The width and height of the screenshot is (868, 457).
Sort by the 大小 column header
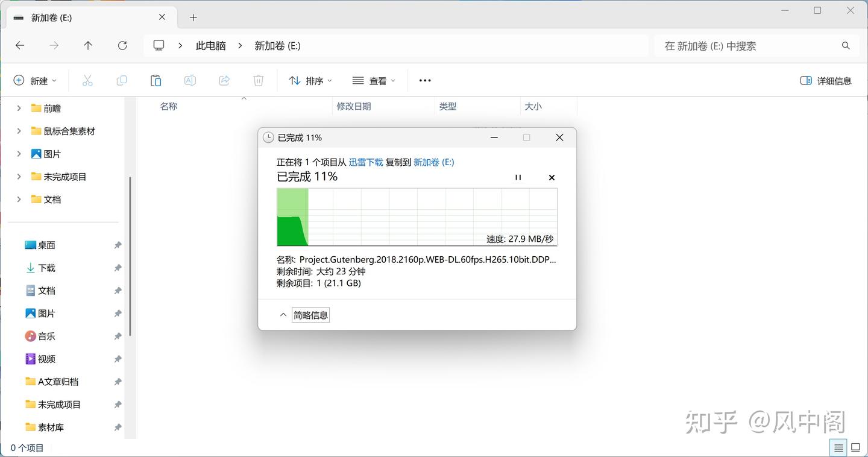533,106
